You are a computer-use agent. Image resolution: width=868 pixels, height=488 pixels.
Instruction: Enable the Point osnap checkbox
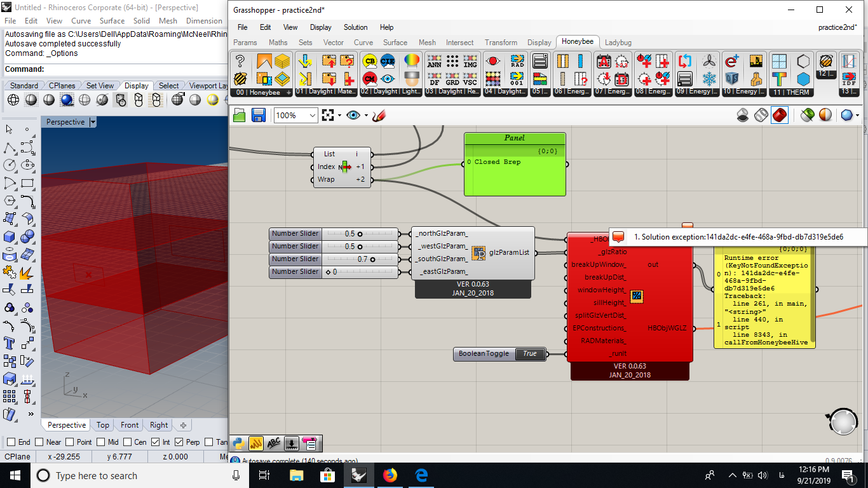(69, 442)
